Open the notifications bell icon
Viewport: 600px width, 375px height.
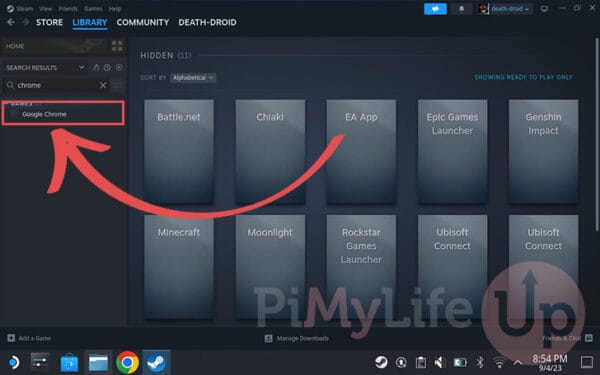[461, 9]
